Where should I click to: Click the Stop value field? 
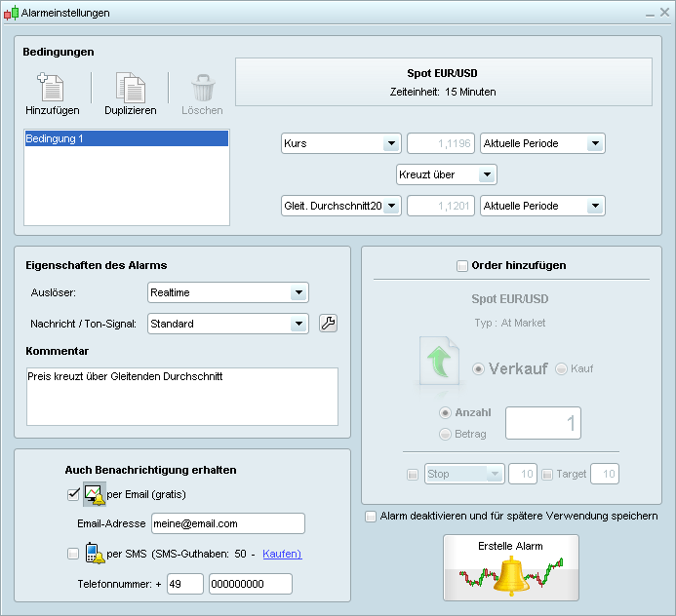[x=523, y=474]
